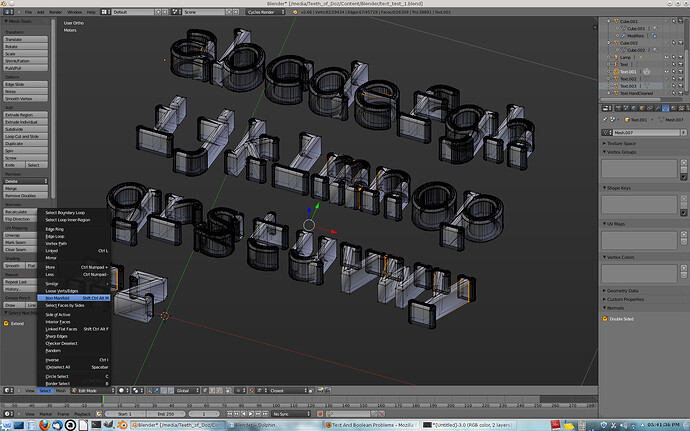690x431 pixels.
Task: Click the Start 1 frame field
Action: pyautogui.click(x=125, y=414)
